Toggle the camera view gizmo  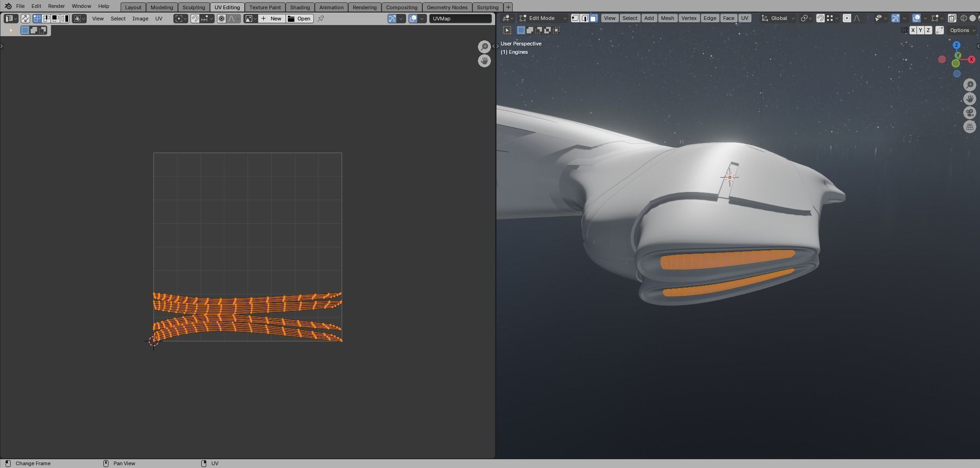tap(970, 113)
